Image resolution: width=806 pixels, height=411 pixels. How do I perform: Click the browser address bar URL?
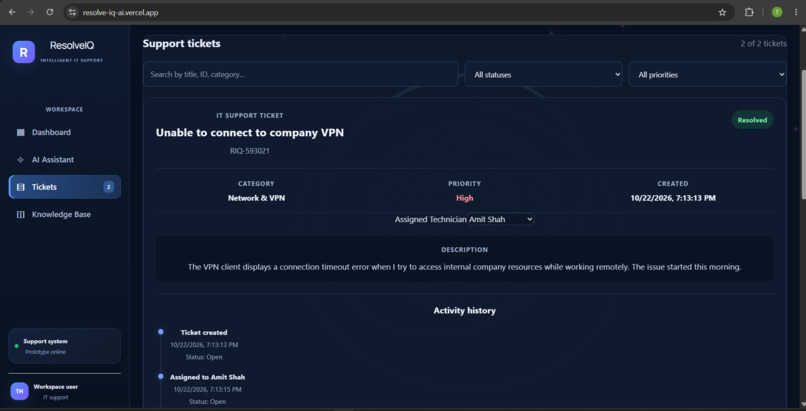(x=120, y=12)
